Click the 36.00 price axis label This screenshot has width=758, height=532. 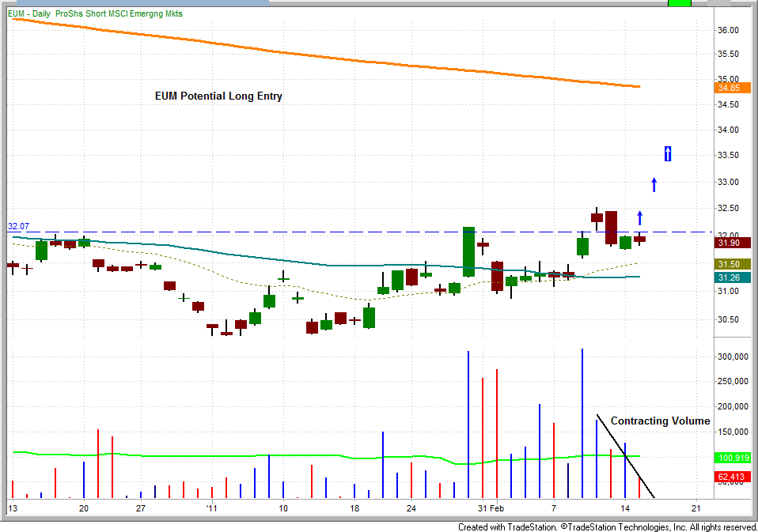click(x=729, y=30)
